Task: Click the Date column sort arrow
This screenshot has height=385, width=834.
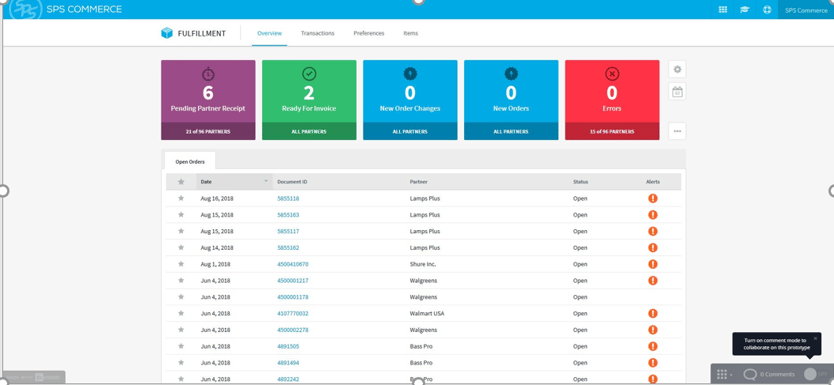Action: (266, 181)
